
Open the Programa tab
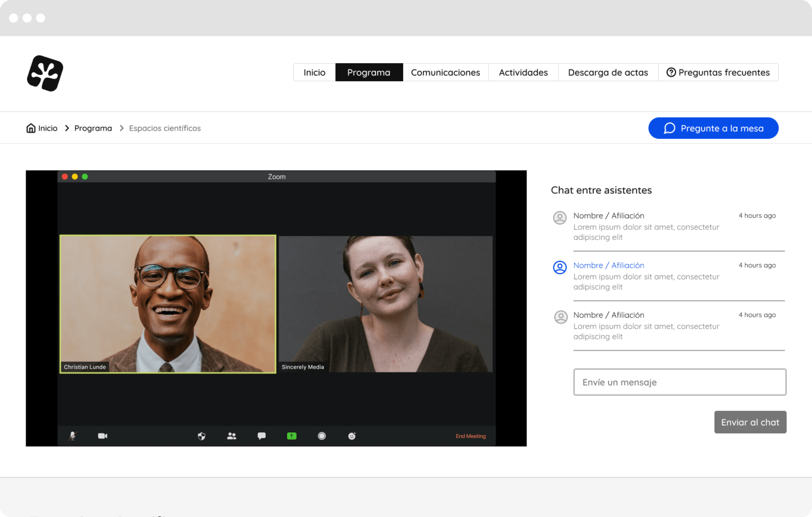pyautogui.click(x=369, y=73)
